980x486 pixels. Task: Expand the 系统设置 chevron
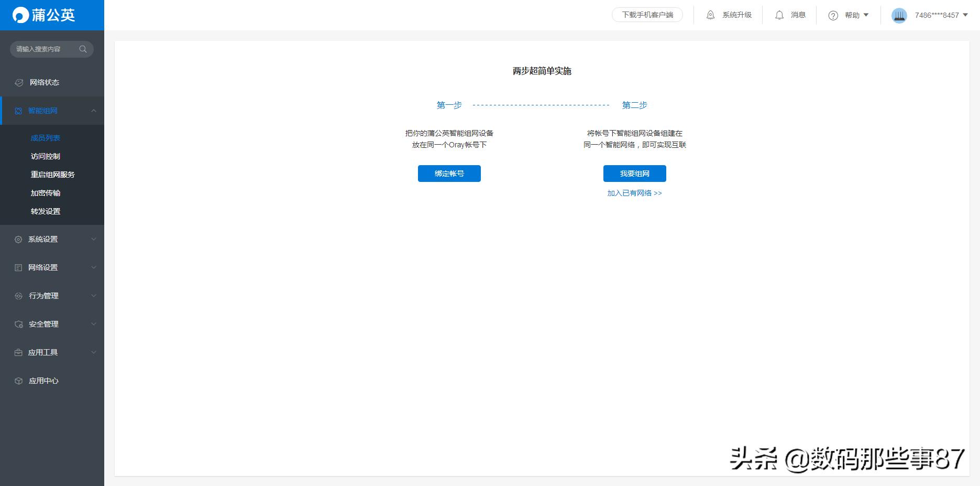(94, 239)
